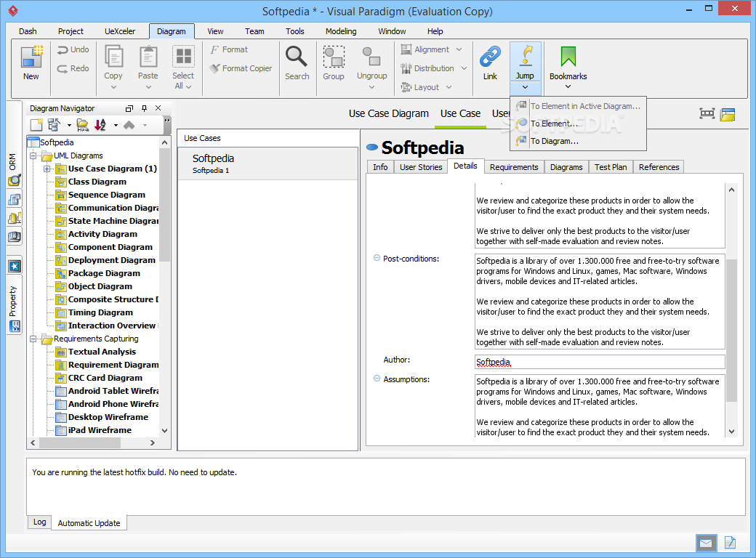Viewport: 756px width, 558px height.
Task: Select Textual Analysis in the tree
Action: click(102, 352)
